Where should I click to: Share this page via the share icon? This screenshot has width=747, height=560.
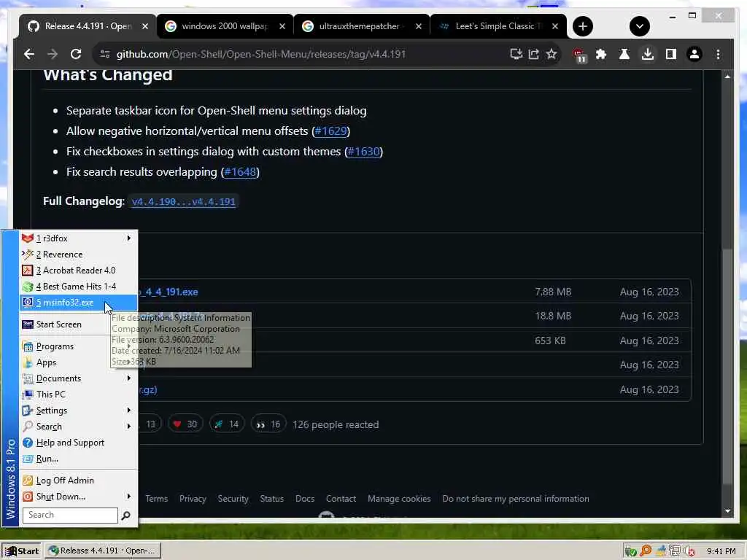click(x=533, y=54)
